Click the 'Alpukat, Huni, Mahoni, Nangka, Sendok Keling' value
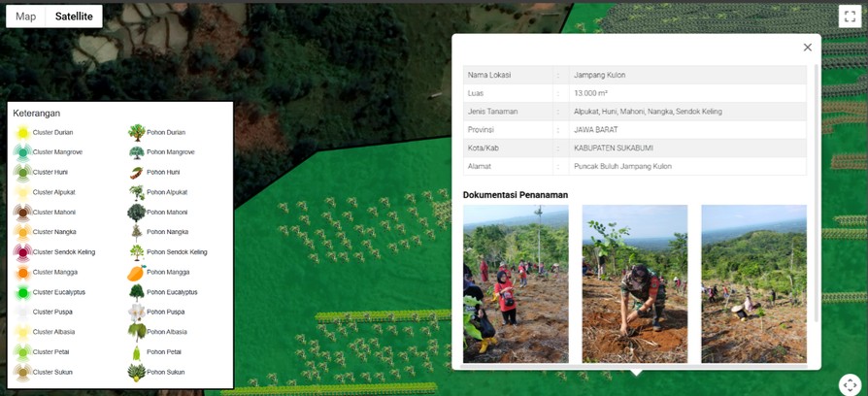This screenshot has height=396, width=868. [648, 112]
